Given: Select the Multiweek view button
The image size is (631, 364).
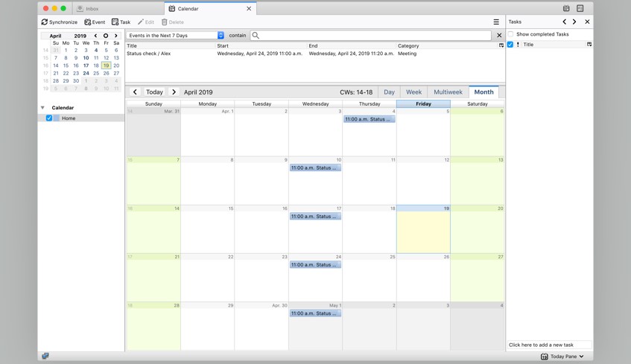Looking at the screenshot, I should [448, 92].
